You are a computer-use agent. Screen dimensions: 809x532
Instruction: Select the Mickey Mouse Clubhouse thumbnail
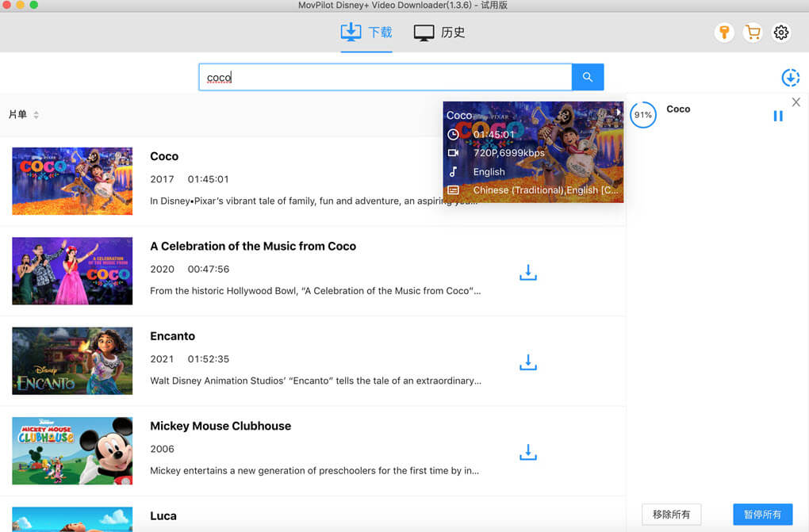pos(72,450)
